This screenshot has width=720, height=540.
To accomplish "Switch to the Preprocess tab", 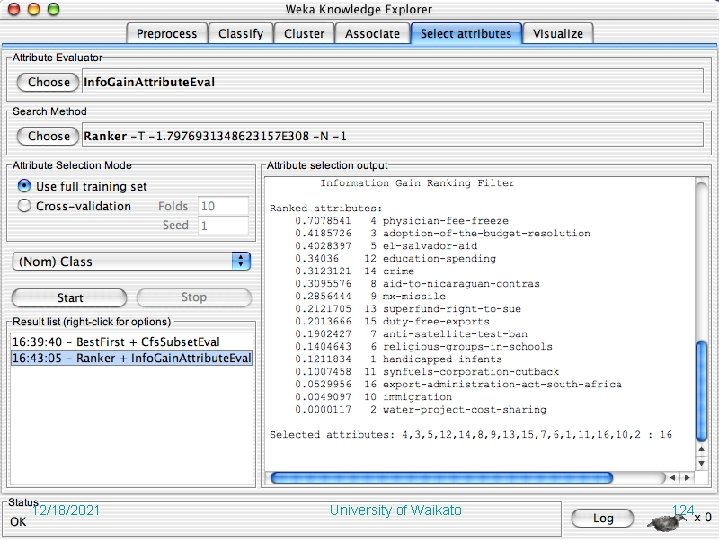I will click(167, 34).
